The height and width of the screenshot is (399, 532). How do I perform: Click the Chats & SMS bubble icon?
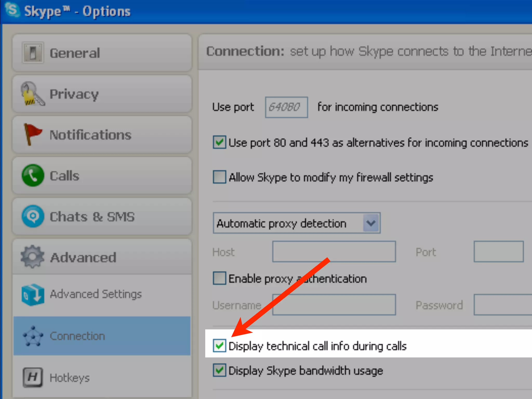[x=33, y=216]
